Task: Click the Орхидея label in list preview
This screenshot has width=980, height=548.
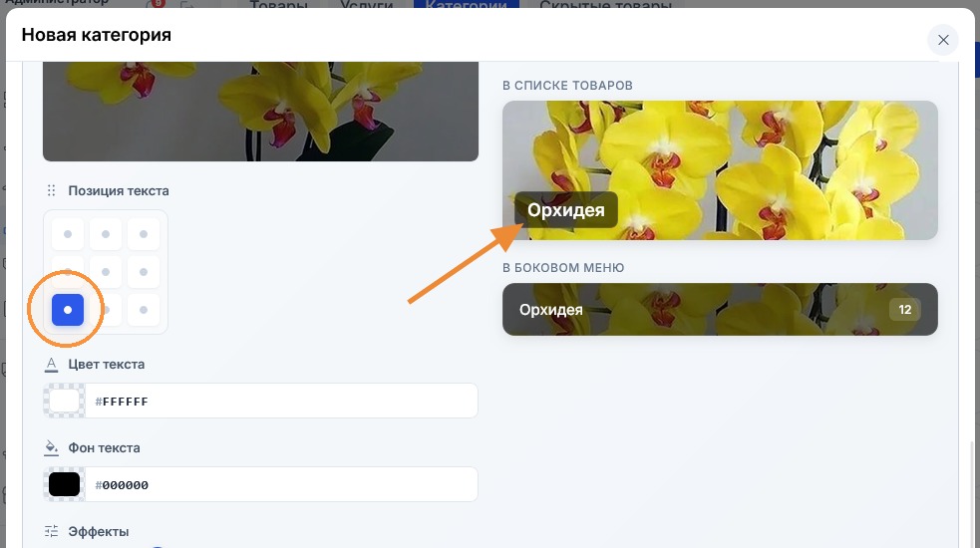Action: coord(566,210)
